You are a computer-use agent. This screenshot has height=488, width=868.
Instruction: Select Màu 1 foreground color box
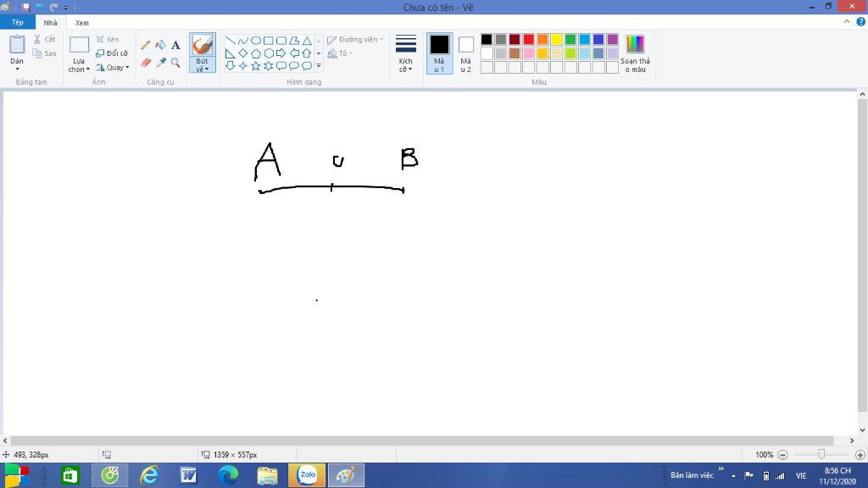440,53
